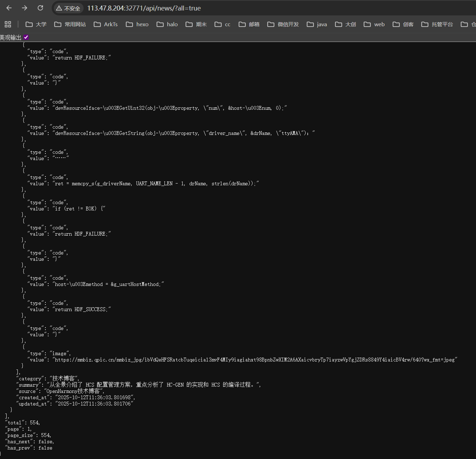The image size is (476, 459).
Task: Click the 不安全 security warning indicator
Action: [x=68, y=8]
